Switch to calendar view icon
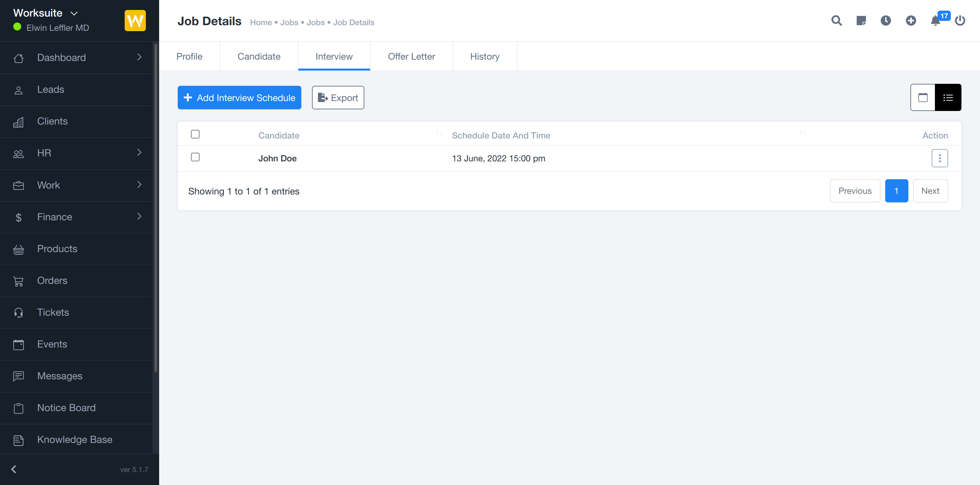 click(923, 98)
